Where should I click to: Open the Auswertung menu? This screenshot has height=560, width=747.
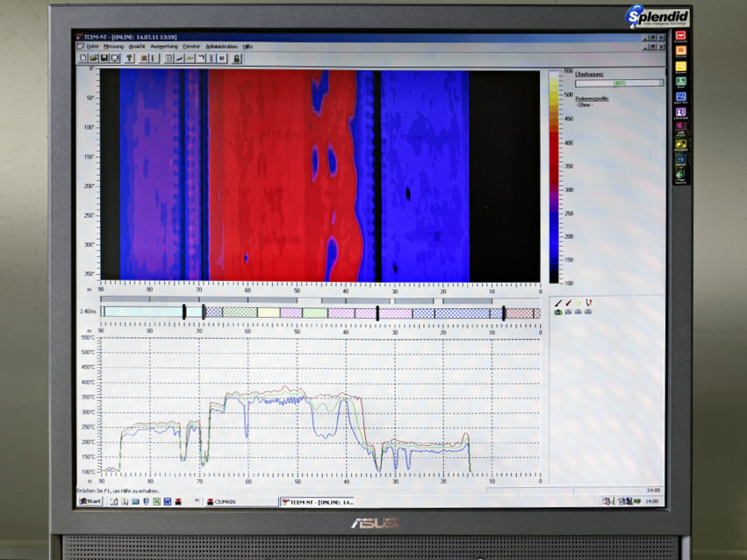tap(163, 46)
